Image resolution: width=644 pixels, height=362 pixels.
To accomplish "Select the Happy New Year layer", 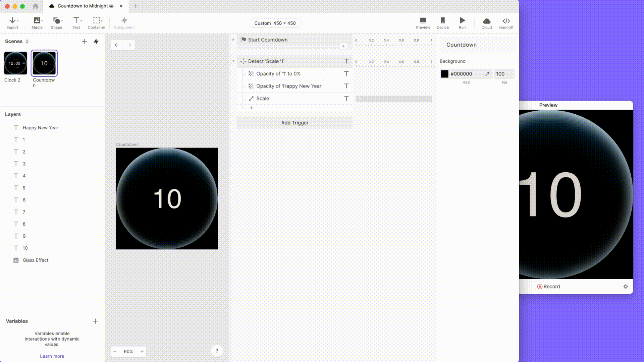I will click(x=40, y=128).
